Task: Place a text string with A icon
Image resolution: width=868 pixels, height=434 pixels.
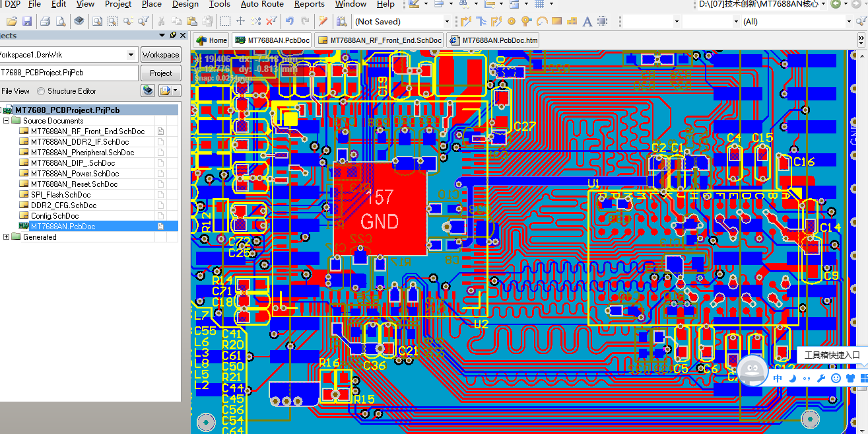Action: [587, 22]
